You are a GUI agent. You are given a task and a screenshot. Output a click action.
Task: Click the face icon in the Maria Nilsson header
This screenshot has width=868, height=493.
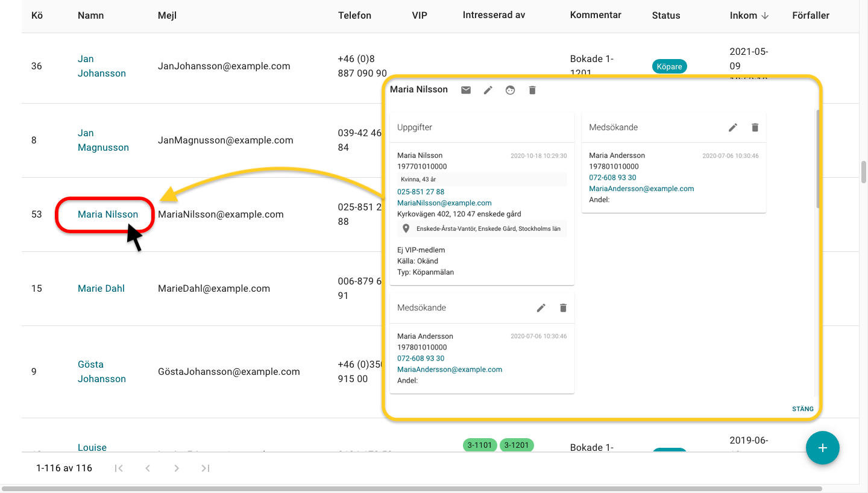[511, 90]
